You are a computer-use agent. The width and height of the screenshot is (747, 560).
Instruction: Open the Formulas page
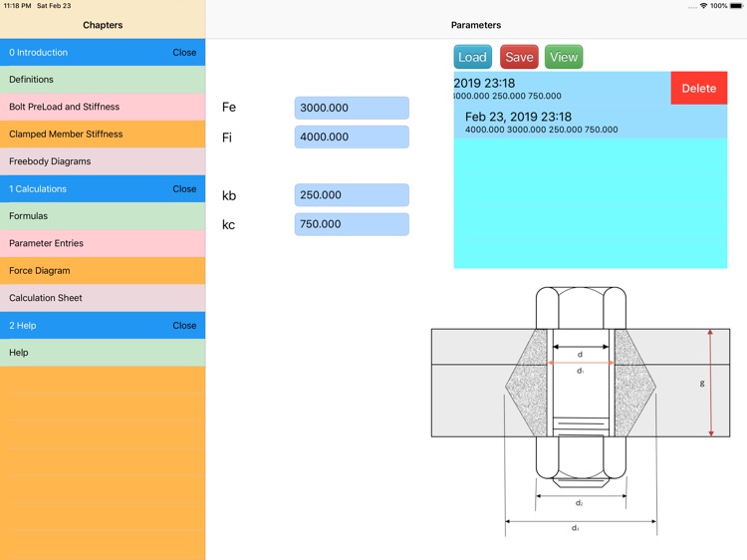(x=103, y=216)
